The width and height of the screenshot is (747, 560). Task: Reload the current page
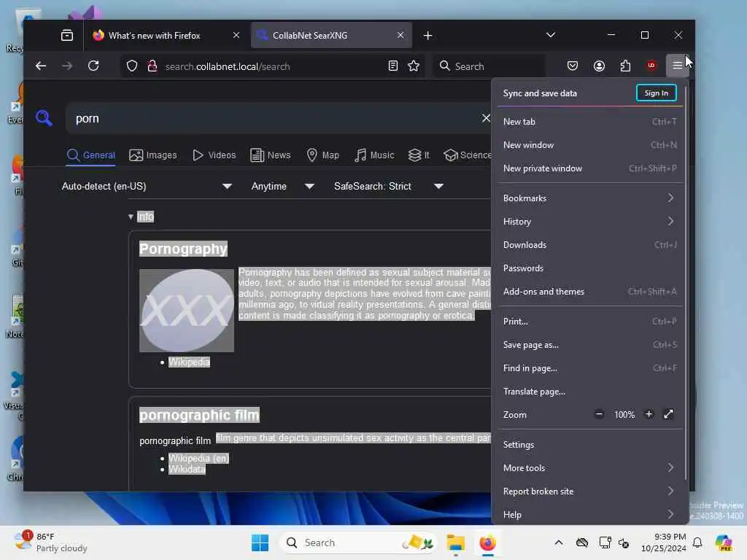coord(93,66)
